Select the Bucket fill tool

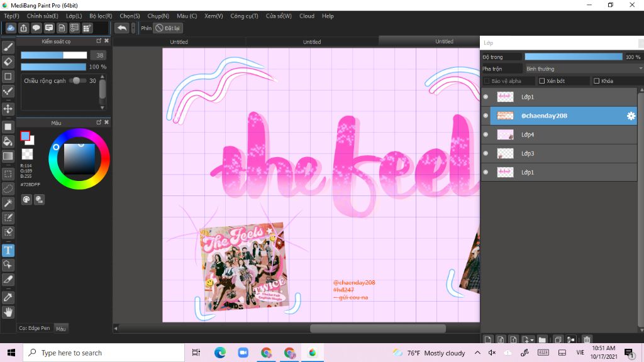coord(8,141)
